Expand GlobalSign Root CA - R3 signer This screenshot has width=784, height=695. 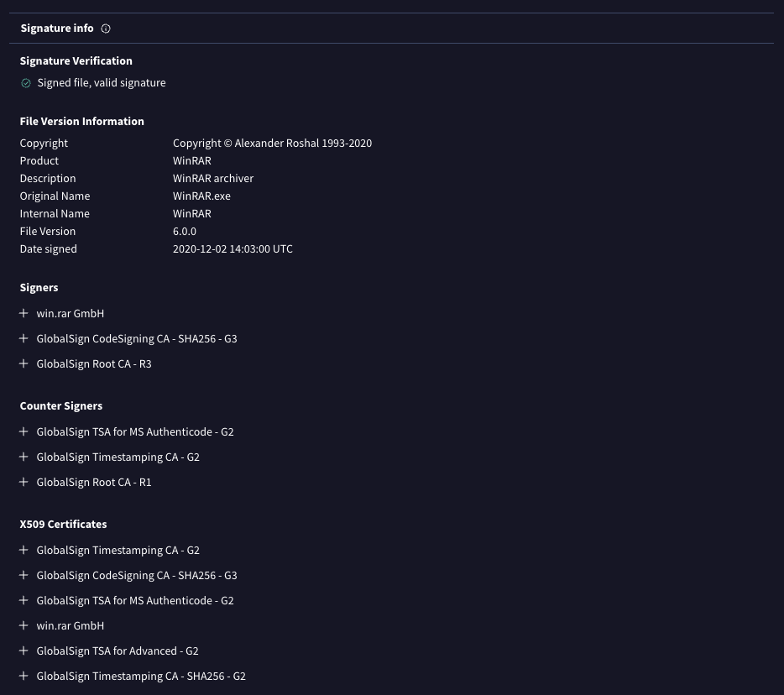[x=24, y=363]
